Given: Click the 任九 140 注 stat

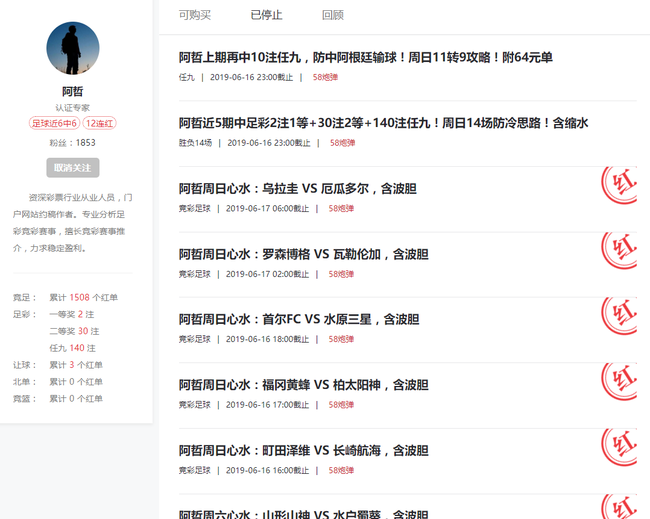Looking at the screenshot, I should [x=73, y=348].
